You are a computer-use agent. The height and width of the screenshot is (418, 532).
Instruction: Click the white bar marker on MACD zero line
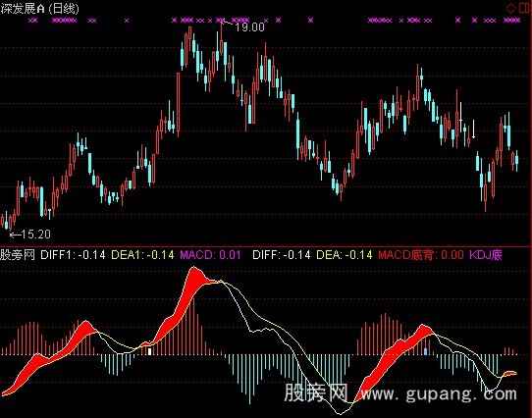pyautogui.click(x=149, y=351)
